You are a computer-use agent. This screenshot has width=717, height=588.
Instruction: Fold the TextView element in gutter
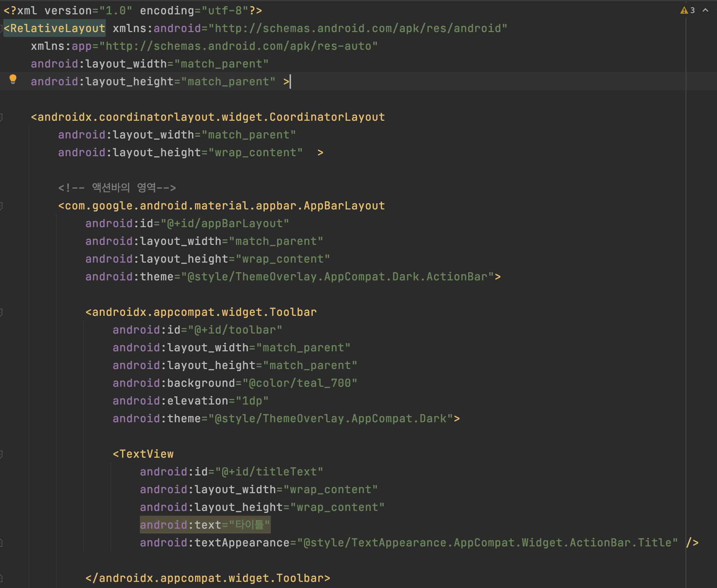click(1, 454)
